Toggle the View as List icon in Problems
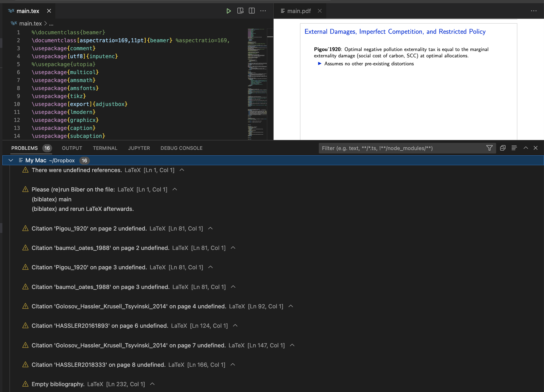Image resolution: width=544 pixels, height=392 pixels. [x=514, y=148]
